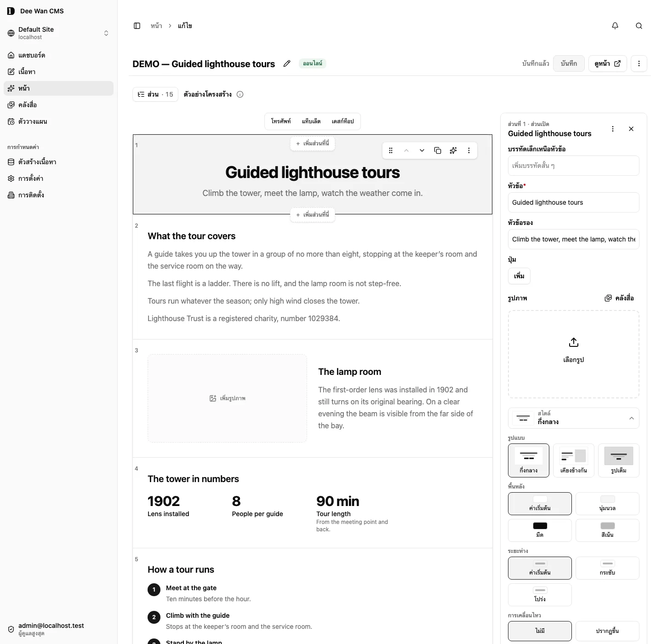The height and width of the screenshot is (644, 662).
Task: Open search with the magnifier icon
Action: click(639, 26)
